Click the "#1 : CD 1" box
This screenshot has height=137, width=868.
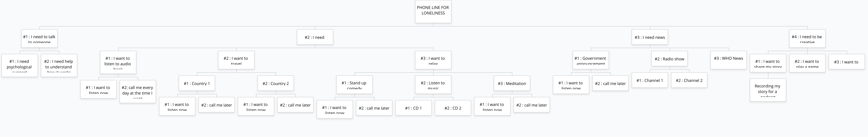[x=413, y=108]
